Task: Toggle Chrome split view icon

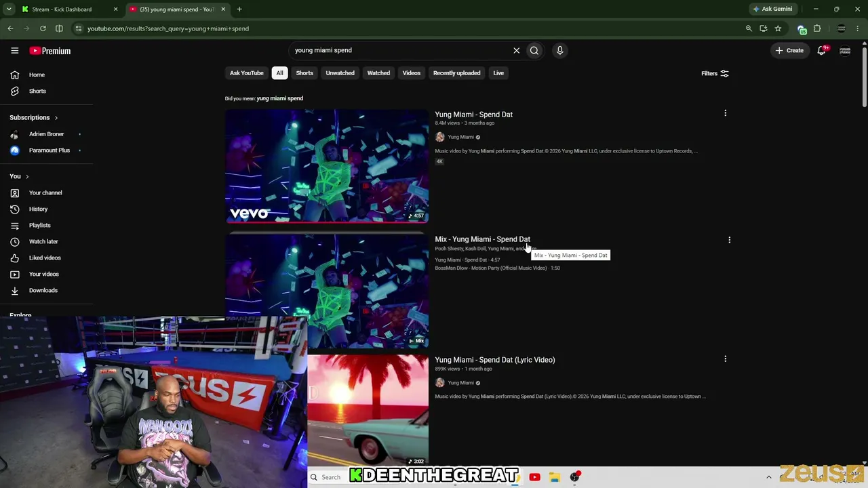Action: tap(59, 28)
